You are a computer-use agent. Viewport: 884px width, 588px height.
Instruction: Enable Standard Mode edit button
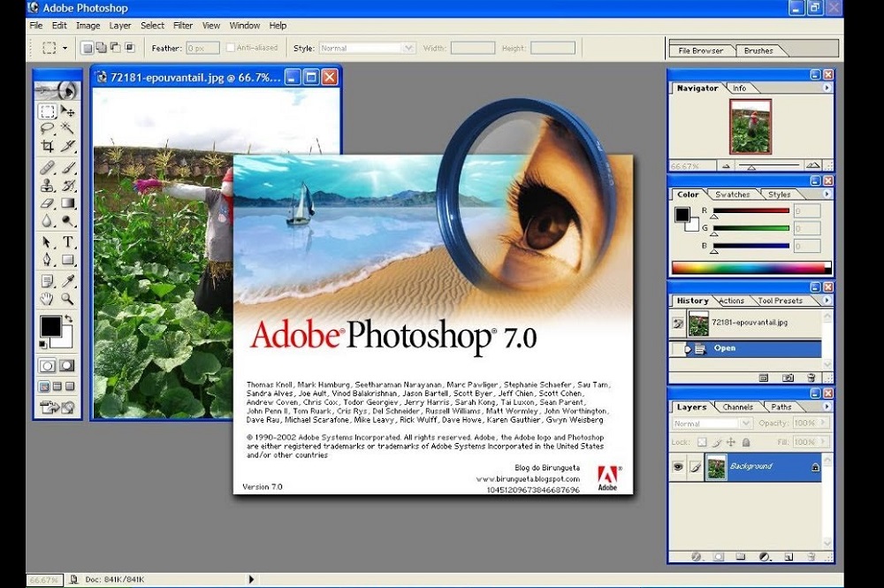pyautogui.click(x=48, y=366)
